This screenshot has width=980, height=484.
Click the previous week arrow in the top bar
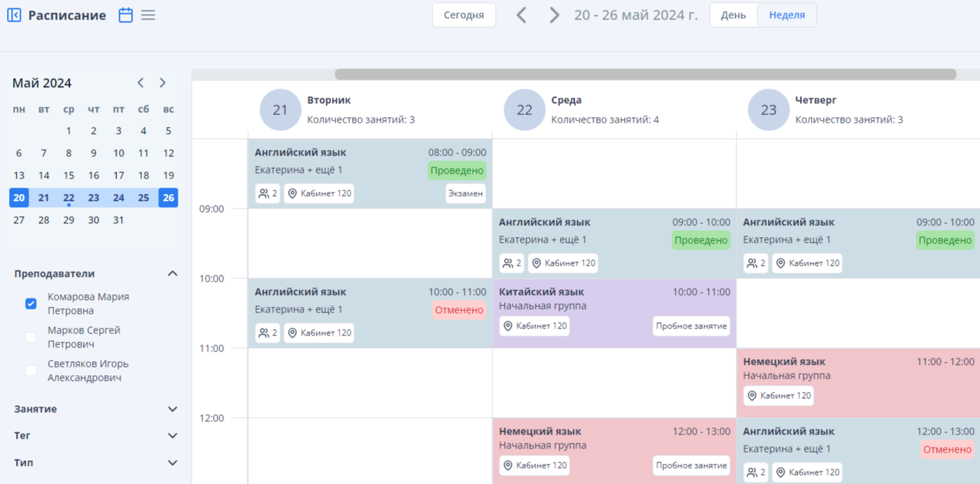coord(521,15)
